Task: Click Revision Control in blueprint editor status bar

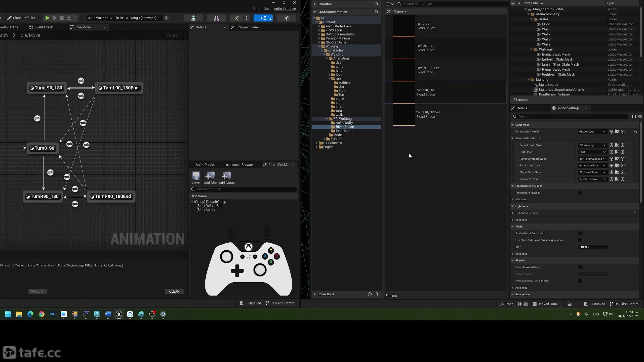Action: coord(280,303)
